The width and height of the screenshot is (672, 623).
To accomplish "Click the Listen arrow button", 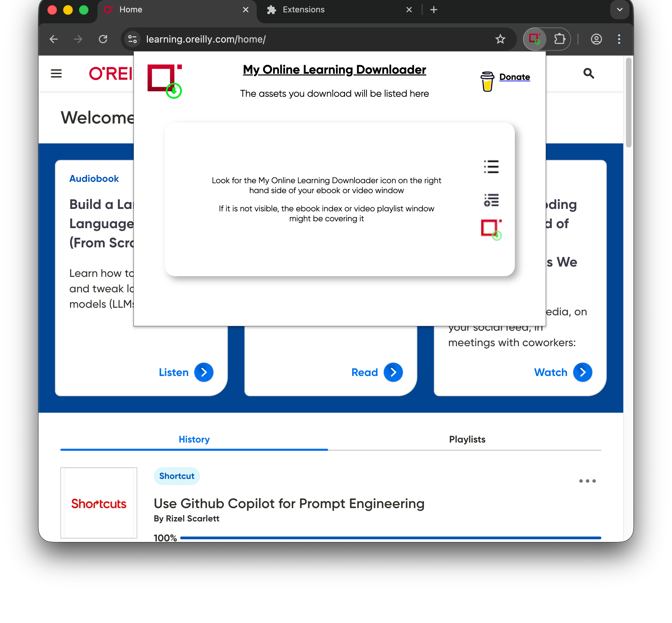I will point(204,372).
